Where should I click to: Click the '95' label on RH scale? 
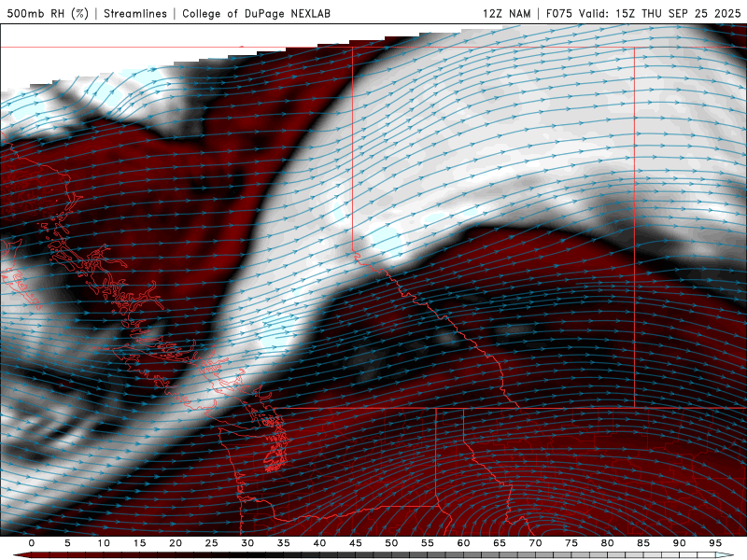coord(715,543)
